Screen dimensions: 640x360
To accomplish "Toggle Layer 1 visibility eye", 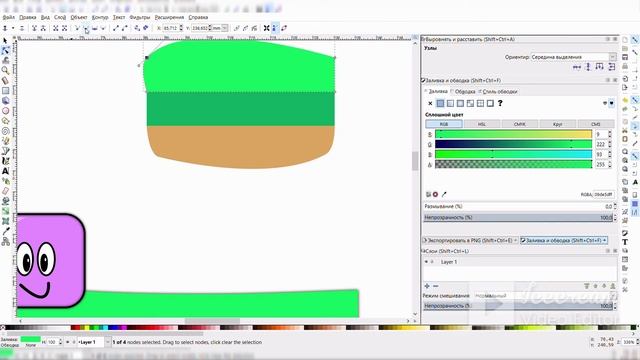I will coord(427,262).
